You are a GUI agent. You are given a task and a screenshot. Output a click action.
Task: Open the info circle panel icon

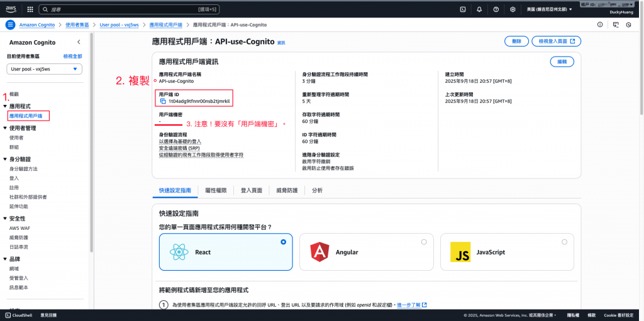(x=600, y=24)
